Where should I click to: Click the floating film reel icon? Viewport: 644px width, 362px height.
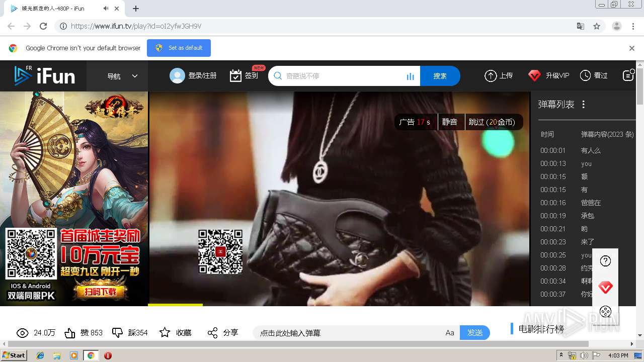[x=606, y=312]
